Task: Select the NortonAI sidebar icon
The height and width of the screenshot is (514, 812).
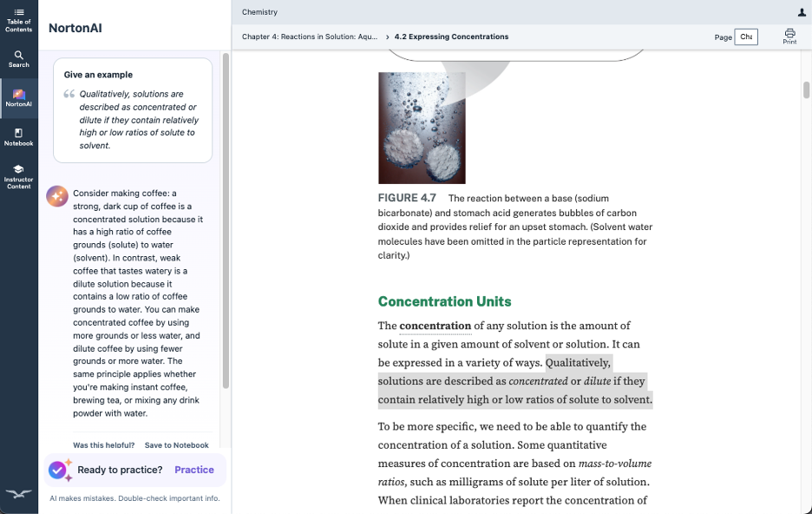Action: [x=18, y=98]
